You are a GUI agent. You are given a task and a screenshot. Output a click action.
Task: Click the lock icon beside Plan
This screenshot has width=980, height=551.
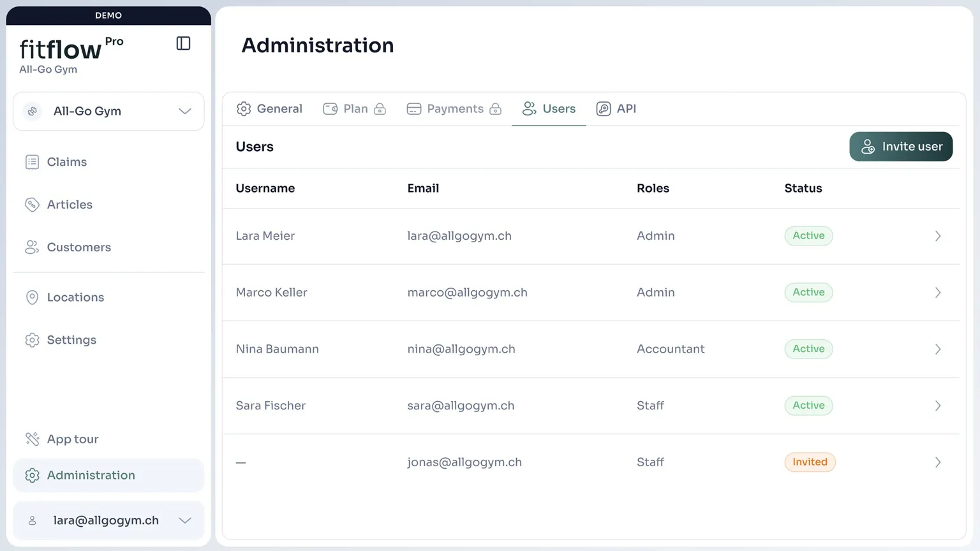380,109
